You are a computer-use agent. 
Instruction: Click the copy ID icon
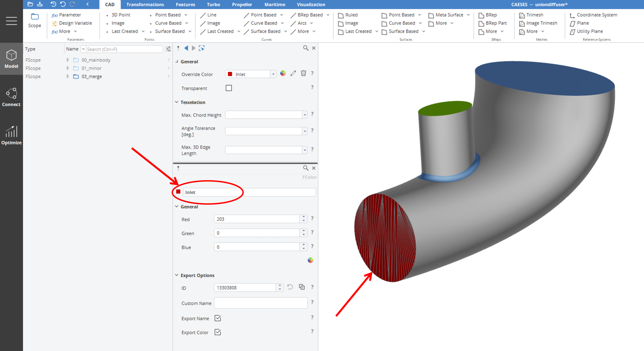[302, 287]
